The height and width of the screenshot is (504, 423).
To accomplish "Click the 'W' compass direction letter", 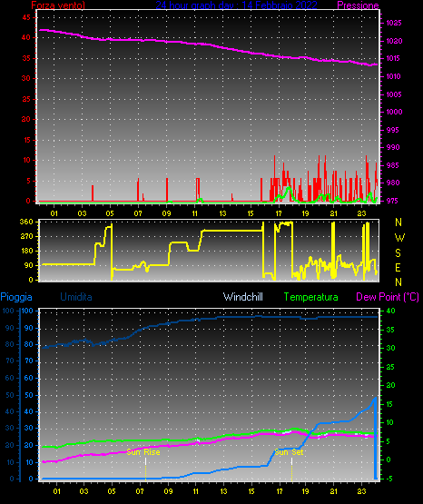I will point(399,238).
